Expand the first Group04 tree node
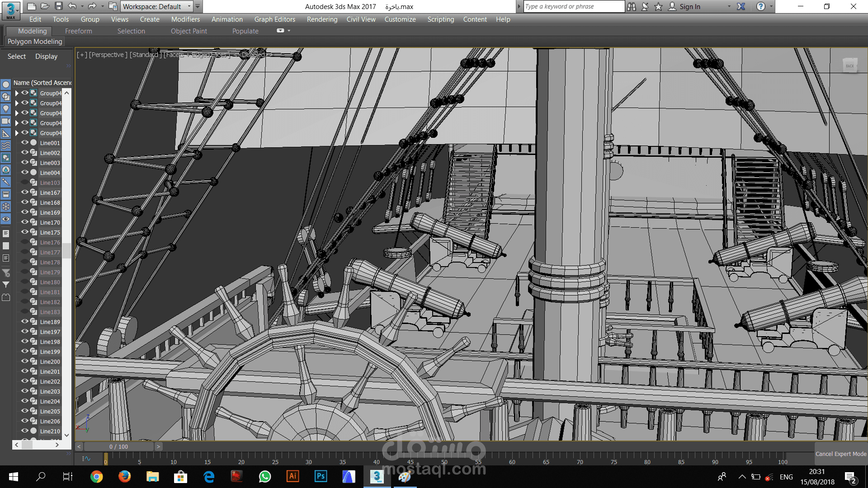 point(17,93)
